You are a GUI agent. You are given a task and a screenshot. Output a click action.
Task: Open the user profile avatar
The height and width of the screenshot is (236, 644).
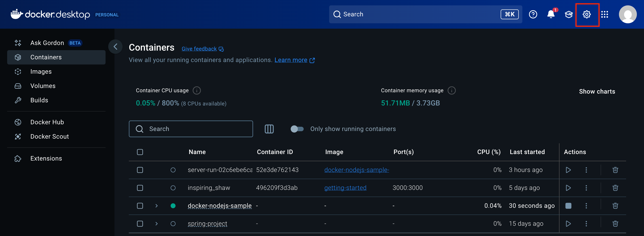point(627,14)
